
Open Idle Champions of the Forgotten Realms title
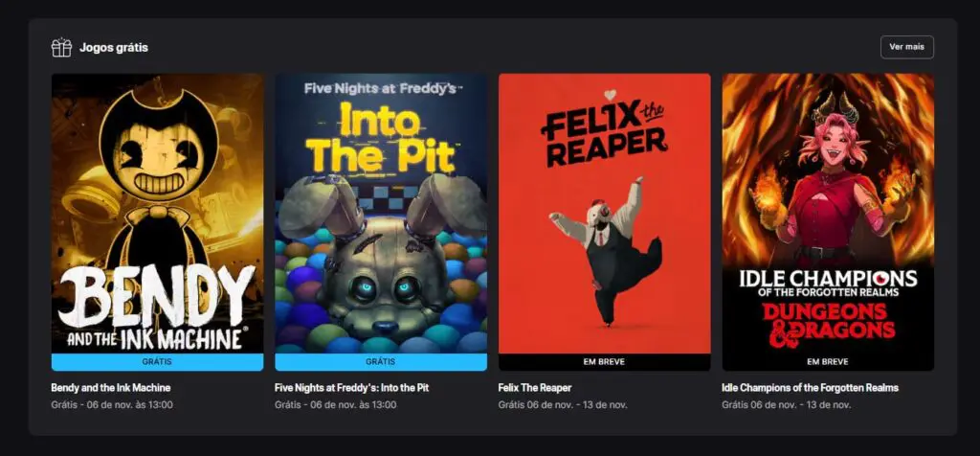click(x=810, y=388)
